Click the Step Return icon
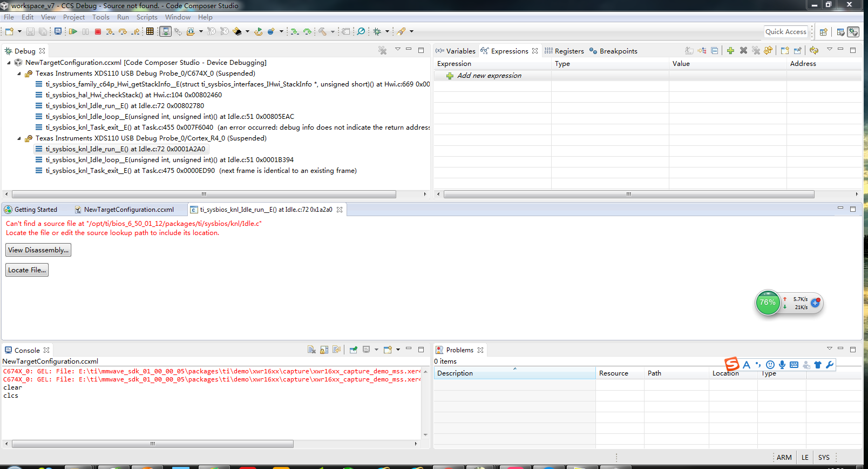The height and width of the screenshot is (469, 868). coord(136,32)
